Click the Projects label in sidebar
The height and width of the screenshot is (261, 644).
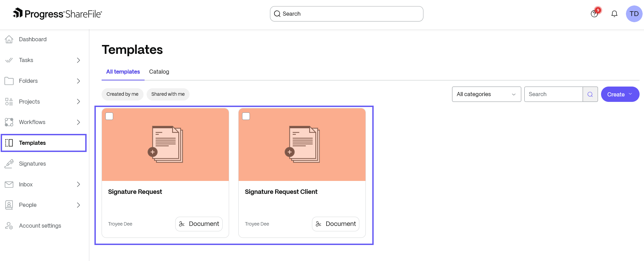29,102
